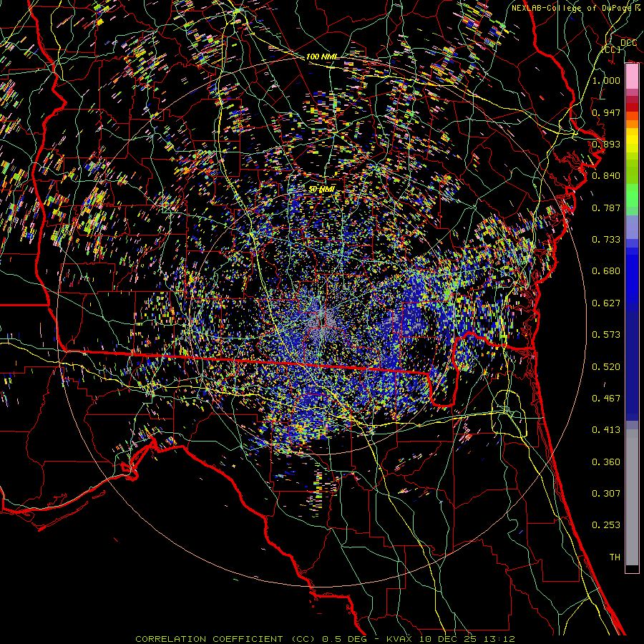Click the 0.733 scale value
This screenshot has width=644, height=644.
click(x=606, y=239)
